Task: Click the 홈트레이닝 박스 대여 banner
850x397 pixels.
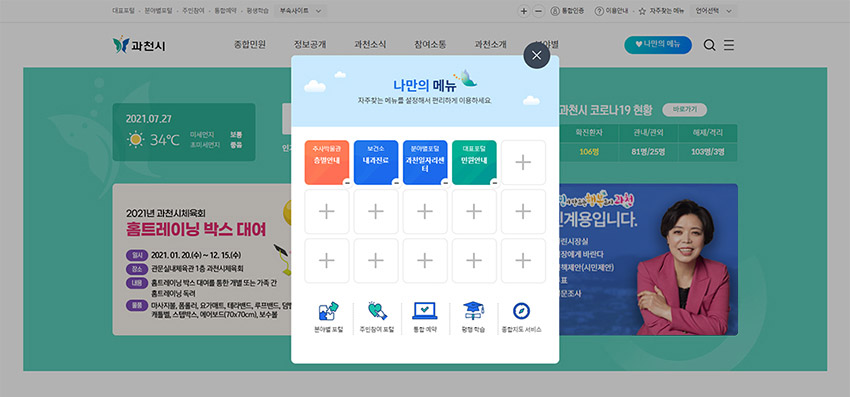Action: point(202,259)
